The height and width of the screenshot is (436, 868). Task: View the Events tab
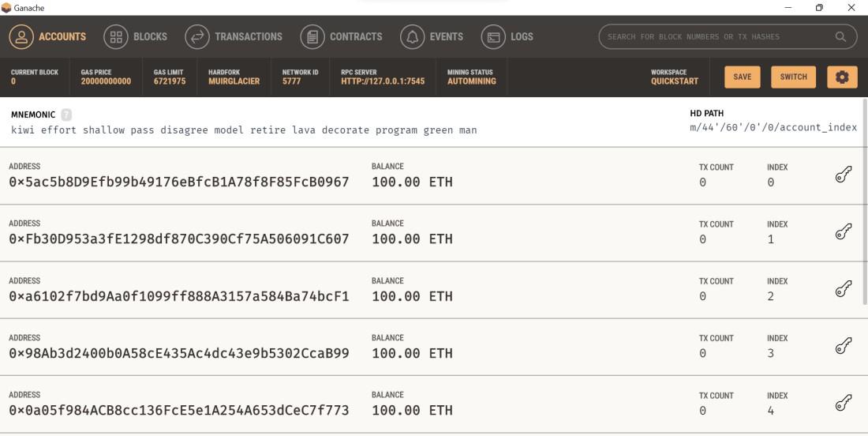click(432, 36)
